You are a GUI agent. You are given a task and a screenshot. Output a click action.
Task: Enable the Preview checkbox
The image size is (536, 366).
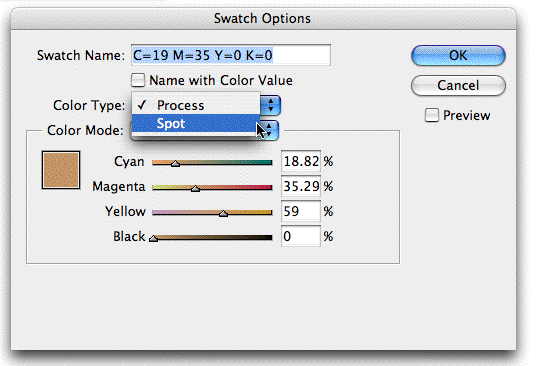tap(431, 115)
